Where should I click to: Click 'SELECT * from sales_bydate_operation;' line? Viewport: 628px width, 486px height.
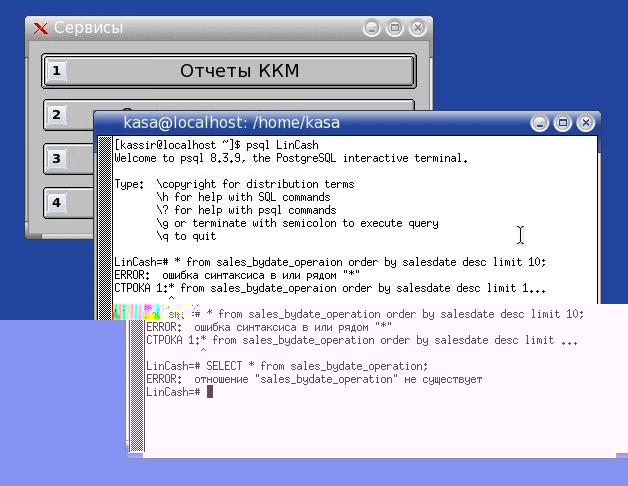tap(287, 366)
